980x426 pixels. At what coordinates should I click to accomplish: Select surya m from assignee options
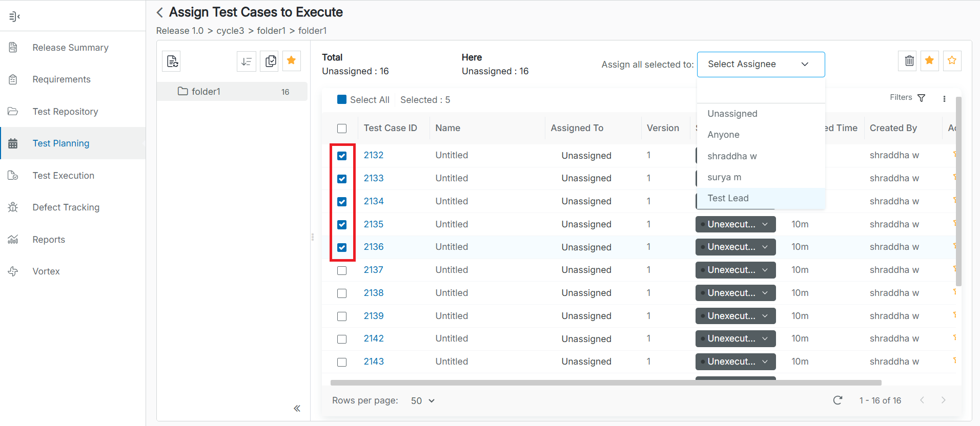[x=724, y=177]
